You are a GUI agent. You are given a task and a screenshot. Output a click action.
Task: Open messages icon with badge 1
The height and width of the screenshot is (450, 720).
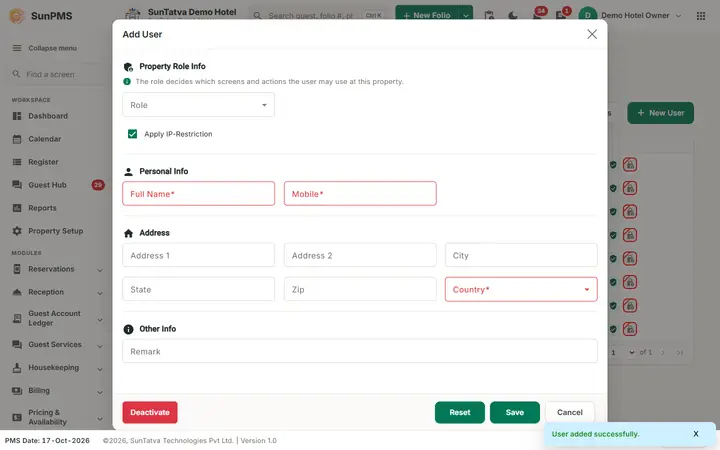tap(562, 15)
